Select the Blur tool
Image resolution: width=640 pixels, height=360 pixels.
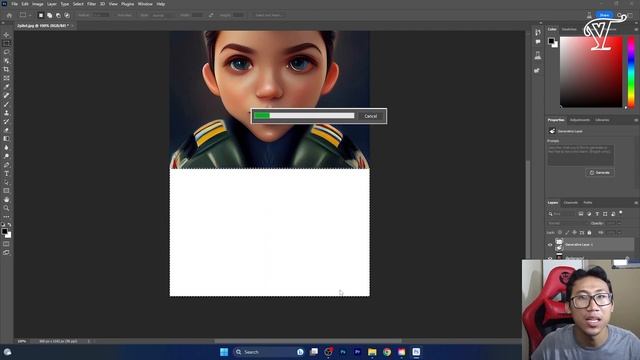click(x=6, y=147)
